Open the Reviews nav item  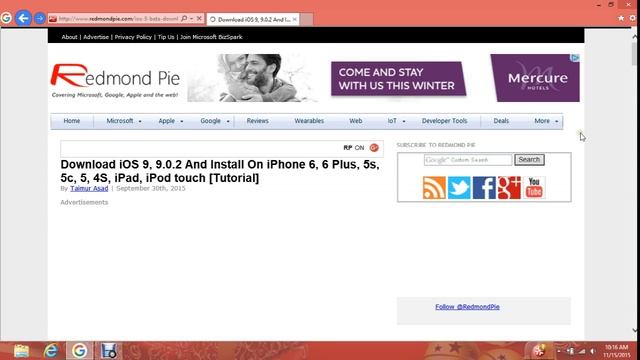click(258, 121)
